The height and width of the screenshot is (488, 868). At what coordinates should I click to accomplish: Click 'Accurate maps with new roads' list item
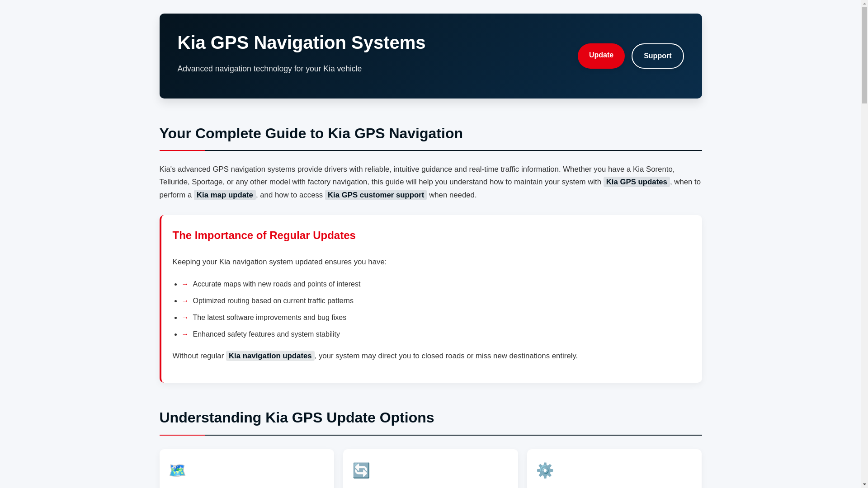[276, 284]
